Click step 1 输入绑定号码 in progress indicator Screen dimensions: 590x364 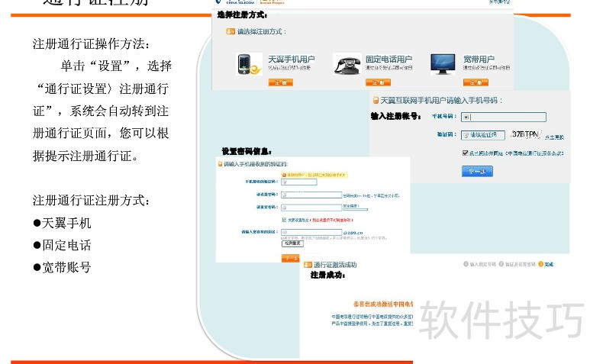point(480,264)
